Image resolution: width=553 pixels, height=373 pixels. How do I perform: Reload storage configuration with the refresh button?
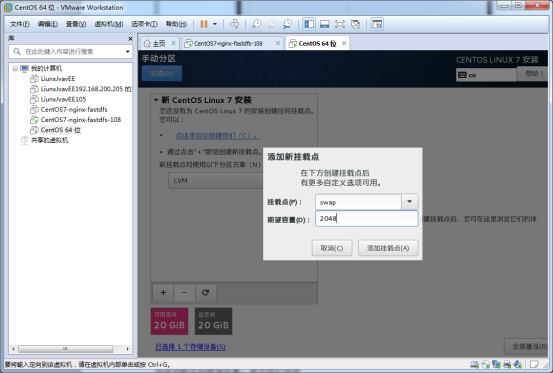[206, 293]
